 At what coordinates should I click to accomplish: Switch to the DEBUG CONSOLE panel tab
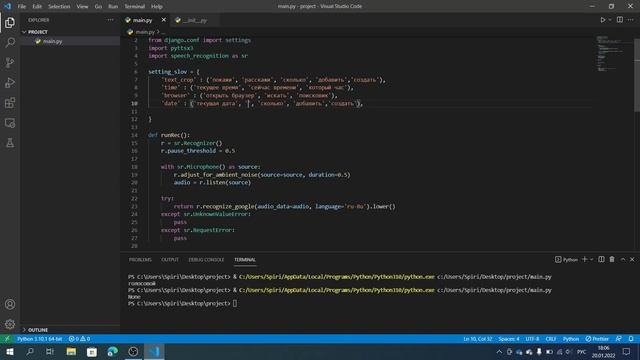click(x=206, y=260)
